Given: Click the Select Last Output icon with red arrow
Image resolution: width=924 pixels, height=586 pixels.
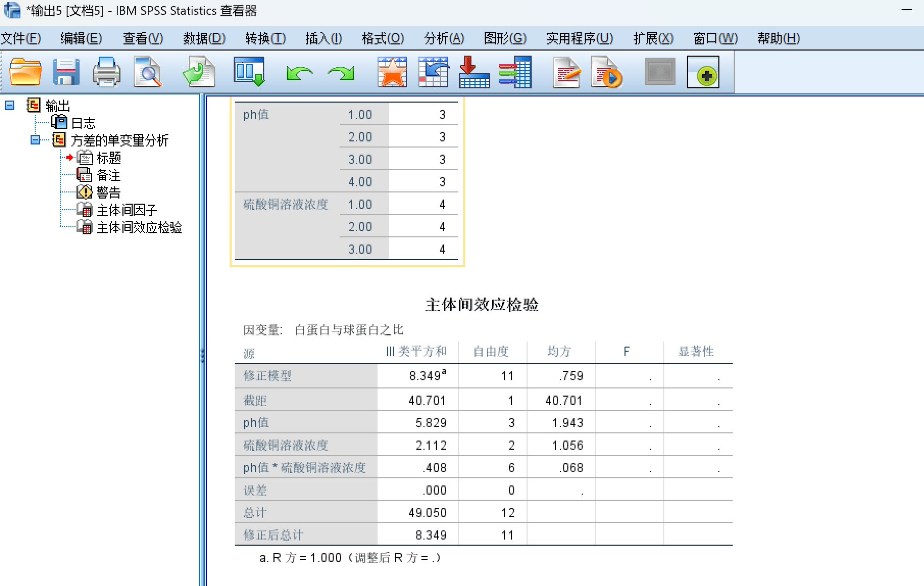Looking at the screenshot, I should (x=474, y=72).
